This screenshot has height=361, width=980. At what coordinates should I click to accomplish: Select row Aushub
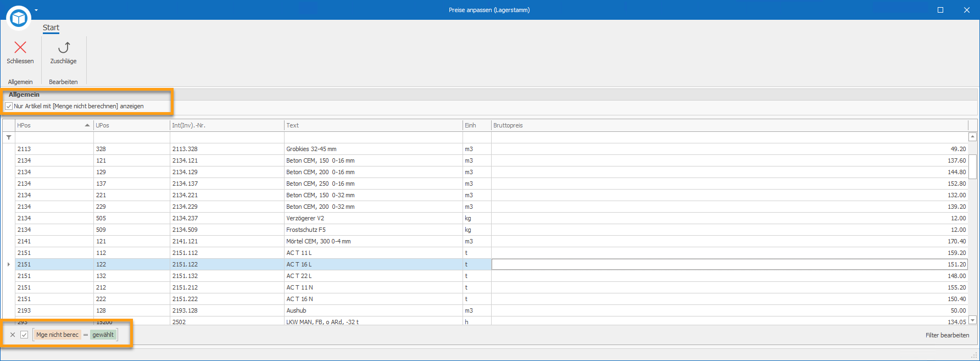coord(491,310)
